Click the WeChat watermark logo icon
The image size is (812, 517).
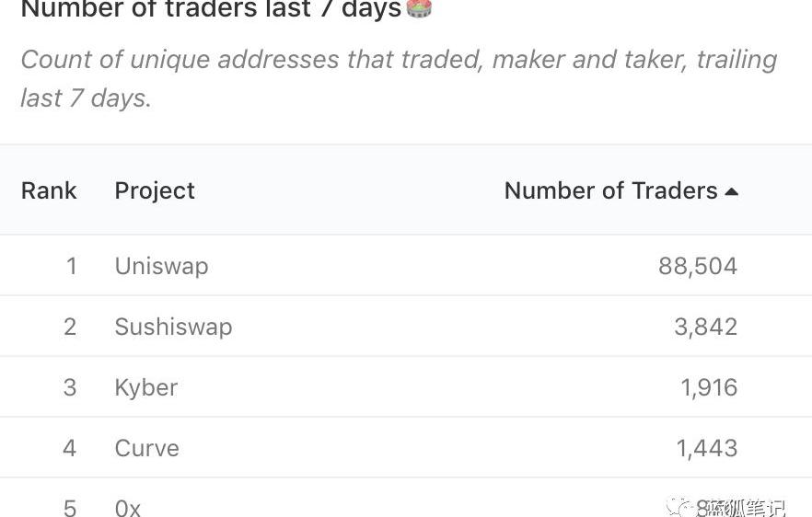(680, 507)
